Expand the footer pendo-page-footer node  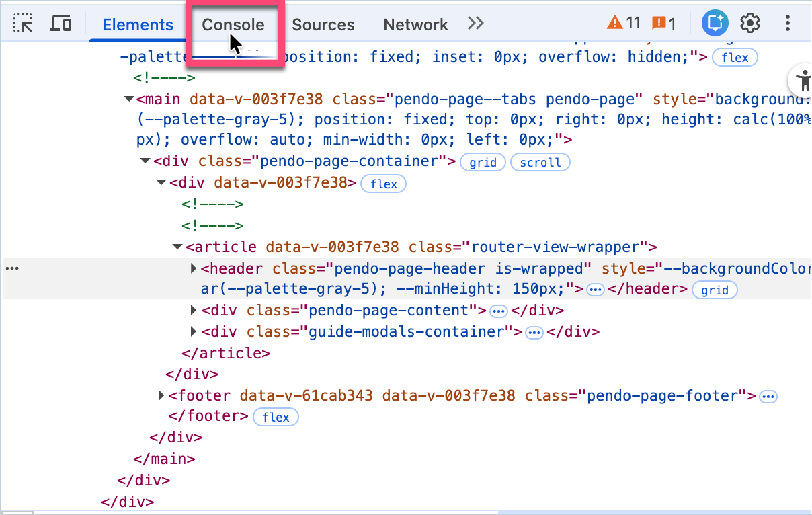[161, 395]
